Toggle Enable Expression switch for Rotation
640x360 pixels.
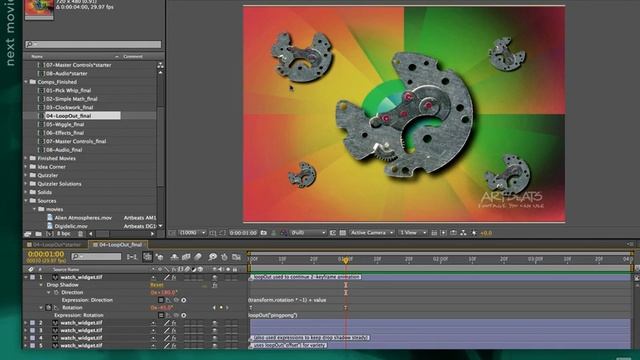coord(161,315)
